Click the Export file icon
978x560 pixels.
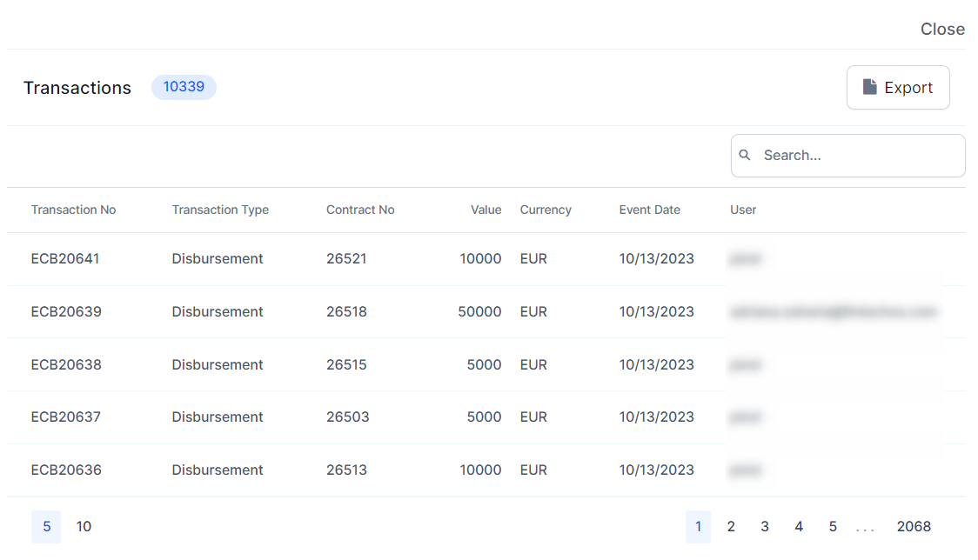tap(869, 87)
